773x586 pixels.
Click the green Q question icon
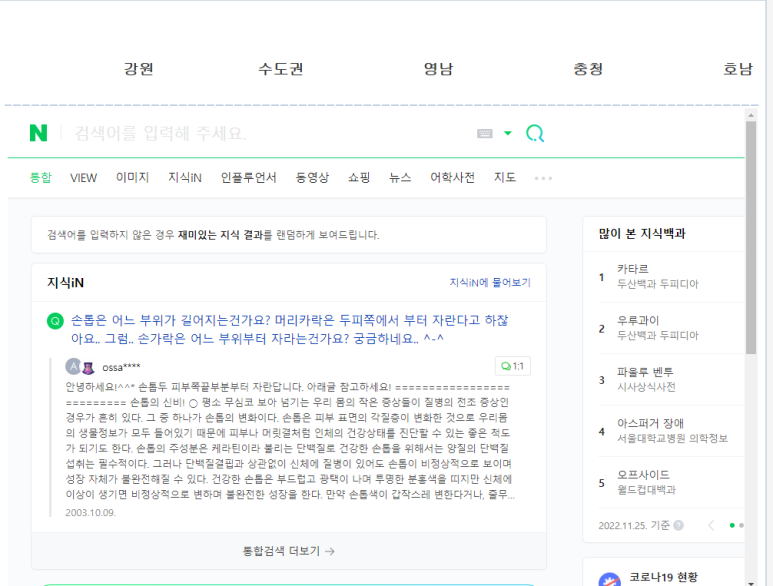point(55,321)
